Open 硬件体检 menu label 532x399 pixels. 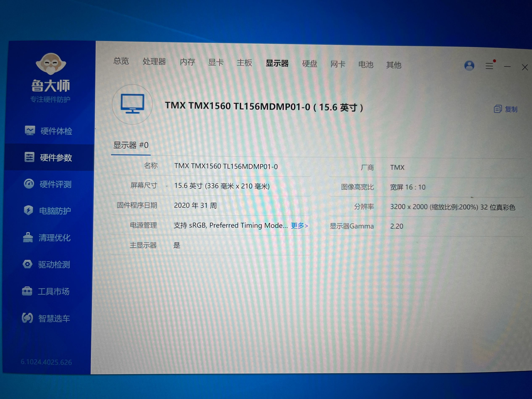click(x=56, y=131)
